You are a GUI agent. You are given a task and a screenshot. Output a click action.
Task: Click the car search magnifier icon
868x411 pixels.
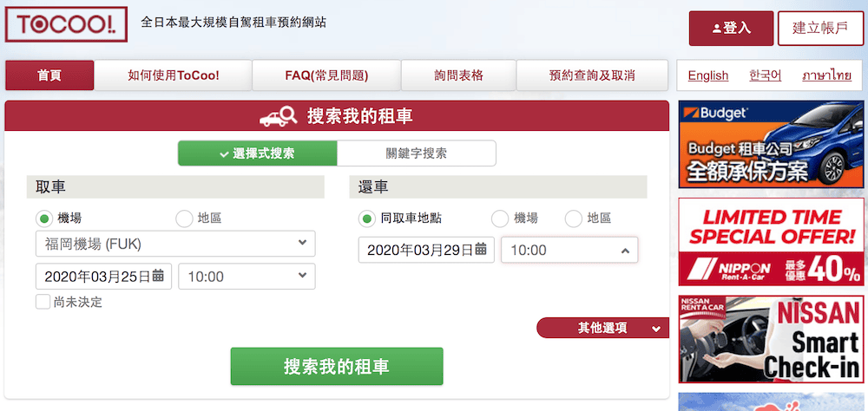click(x=278, y=116)
